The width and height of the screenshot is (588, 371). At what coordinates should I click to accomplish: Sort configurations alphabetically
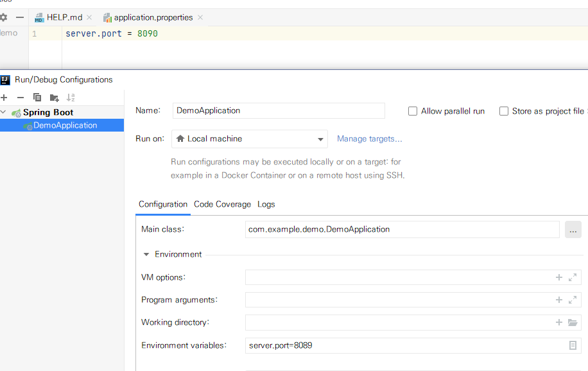[x=71, y=98]
